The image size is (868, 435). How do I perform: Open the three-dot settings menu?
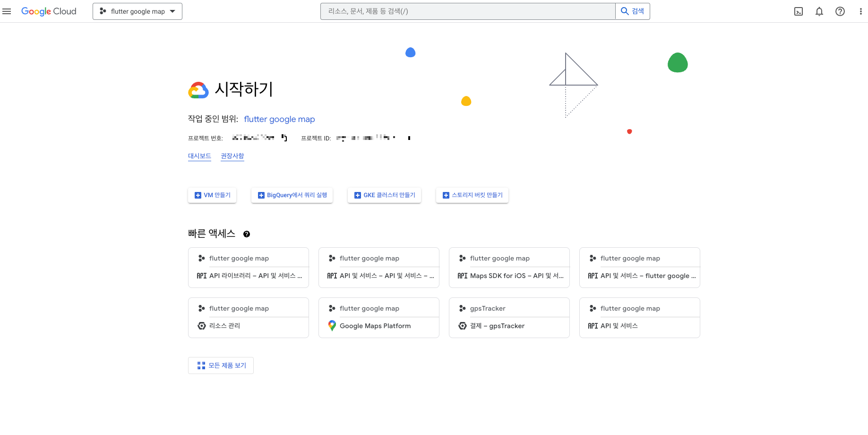[860, 11]
